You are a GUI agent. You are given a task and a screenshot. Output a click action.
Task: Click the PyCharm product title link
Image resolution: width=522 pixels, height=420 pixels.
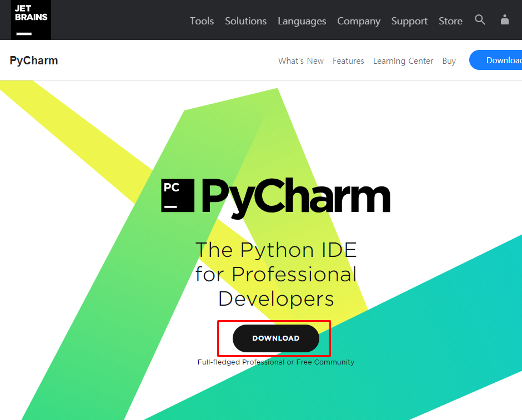[34, 60]
